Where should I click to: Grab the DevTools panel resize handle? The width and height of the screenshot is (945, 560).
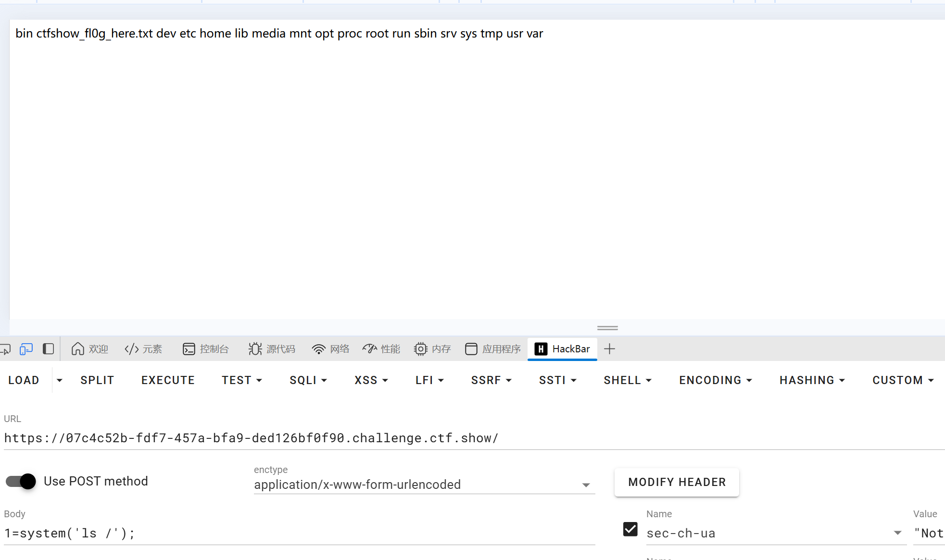tap(607, 328)
